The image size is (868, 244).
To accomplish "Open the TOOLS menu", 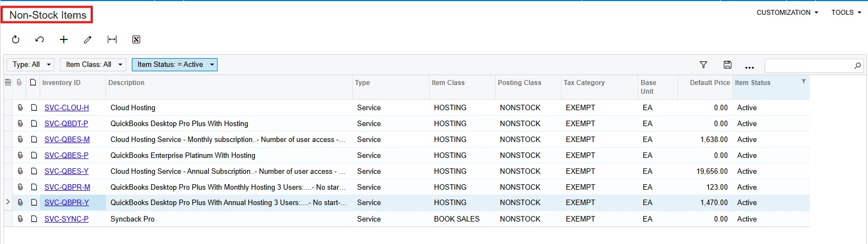I will pos(846,12).
